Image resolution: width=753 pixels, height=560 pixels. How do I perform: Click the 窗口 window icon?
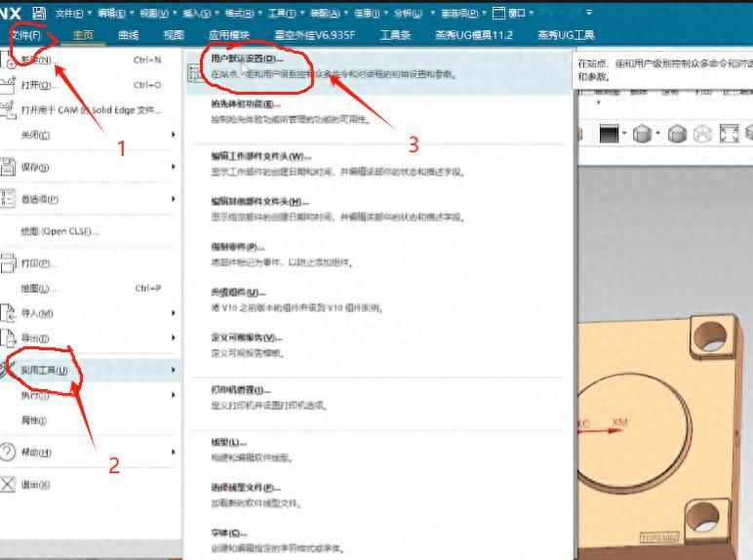pyautogui.click(x=499, y=13)
